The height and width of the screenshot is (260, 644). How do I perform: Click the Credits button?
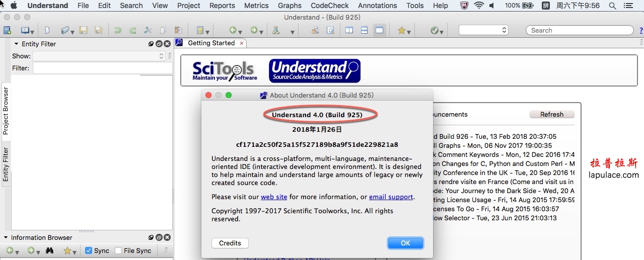coord(230,243)
